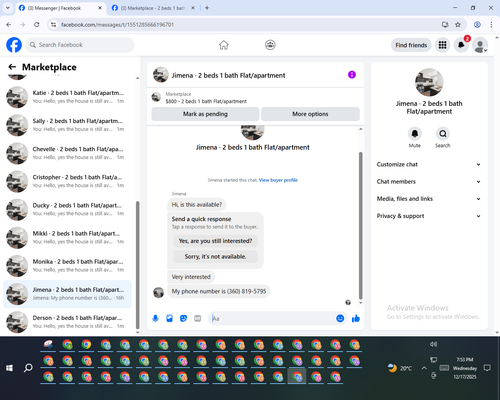Reload the page in Chrome
This screenshot has height=400, width=500.
(37, 24)
